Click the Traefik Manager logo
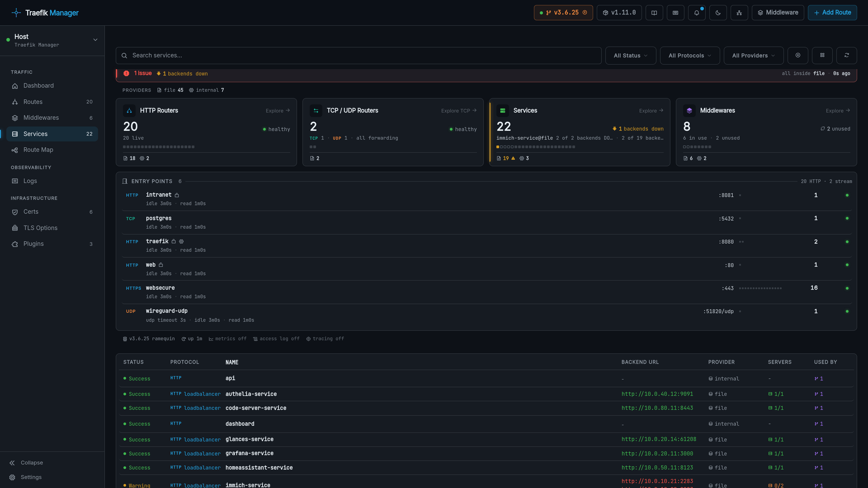This screenshot has width=868, height=488. point(45,13)
